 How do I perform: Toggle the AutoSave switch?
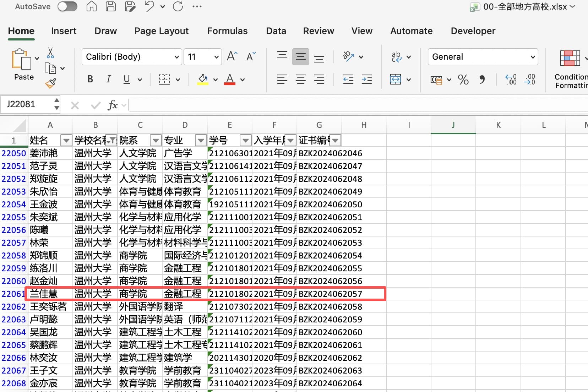(67, 6)
